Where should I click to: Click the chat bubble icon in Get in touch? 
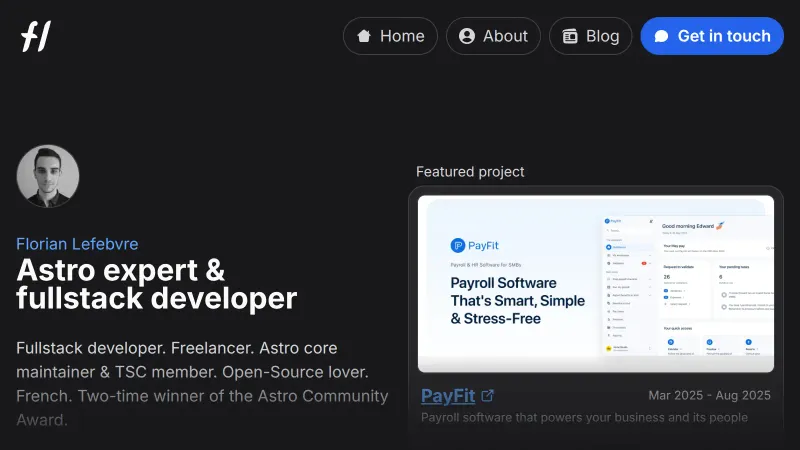661,36
